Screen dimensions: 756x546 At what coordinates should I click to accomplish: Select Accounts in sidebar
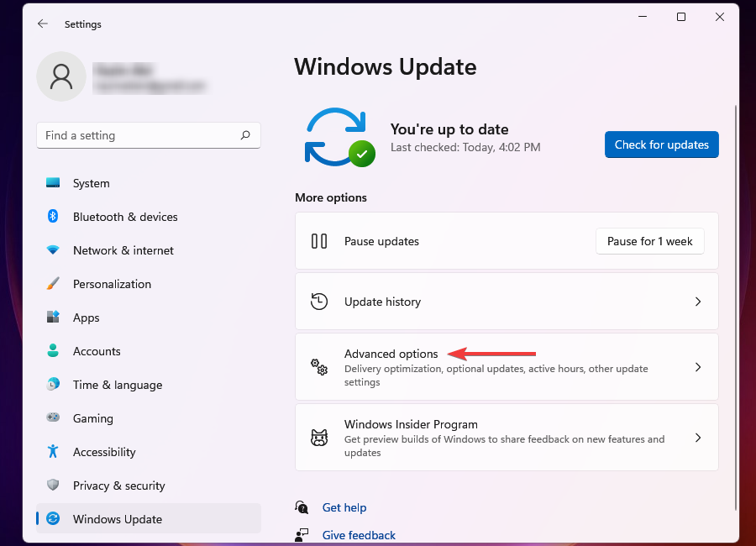(x=149, y=351)
